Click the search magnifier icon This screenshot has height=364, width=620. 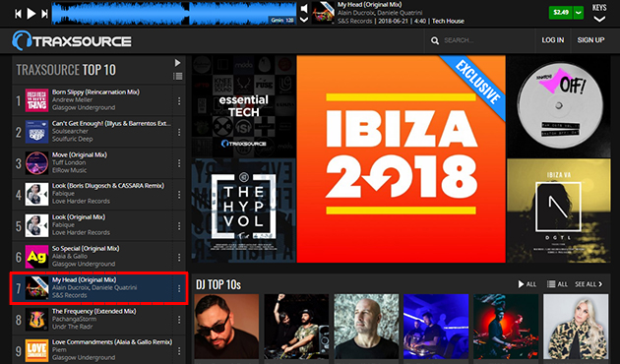435,40
